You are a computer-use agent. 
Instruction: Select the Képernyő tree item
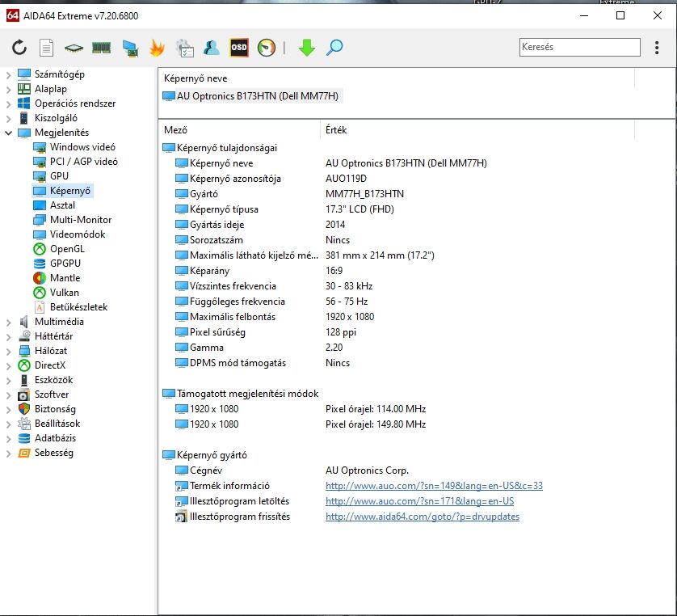[x=70, y=191]
